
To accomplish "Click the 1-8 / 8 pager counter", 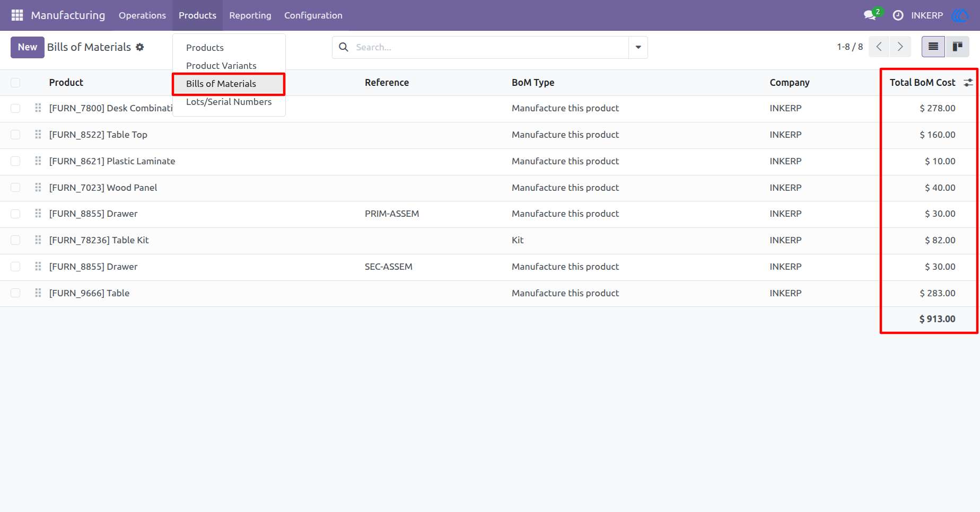I will pyautogui.click(x=850, y=47).
